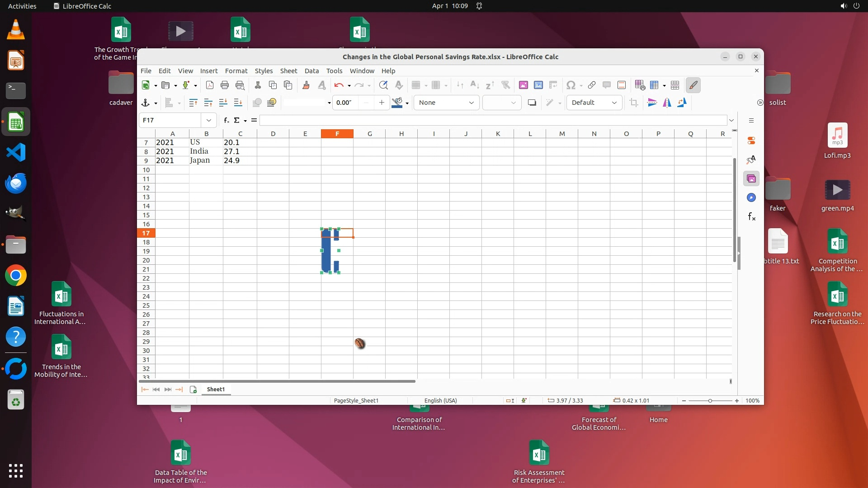
Task: Toggle the Shadow button
Action: click(532, 103)
